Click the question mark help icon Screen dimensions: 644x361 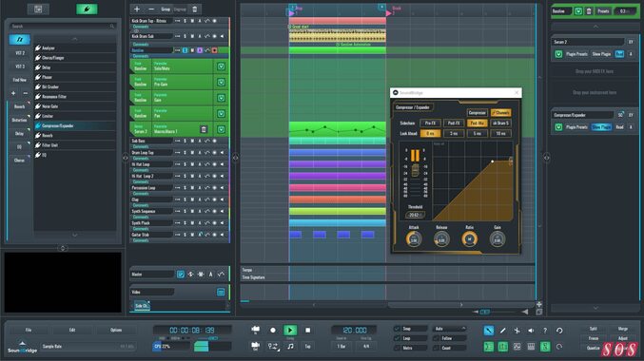[x=545, y=331]
